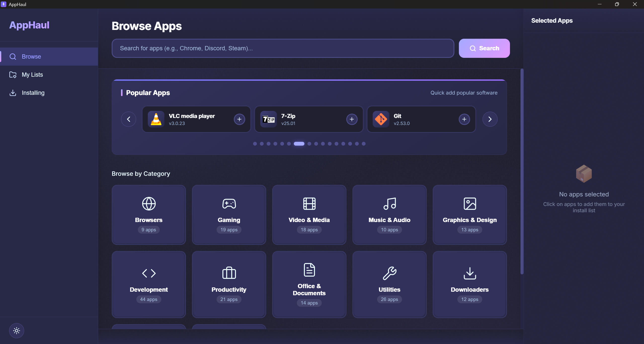Jump to last carousel pagination dot
The height and width of the screenshot is (344, 644).
[x=364, y=144]
